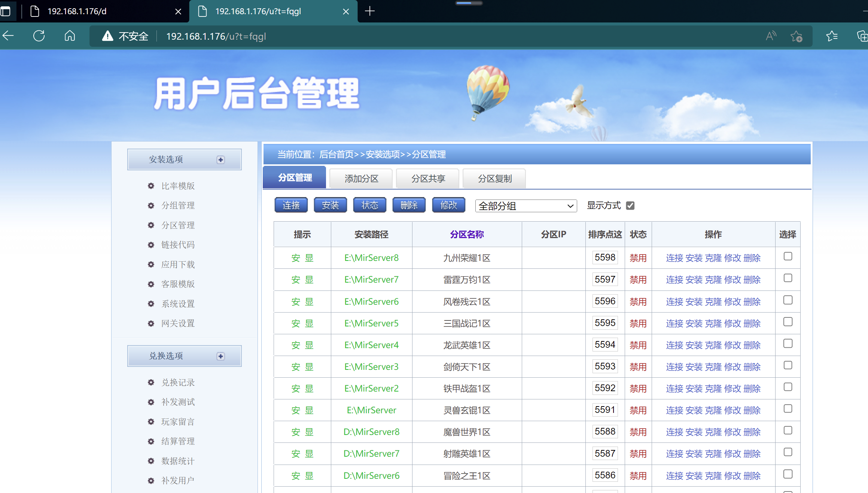Click the add-to-favorites star icon

point(796,36)
